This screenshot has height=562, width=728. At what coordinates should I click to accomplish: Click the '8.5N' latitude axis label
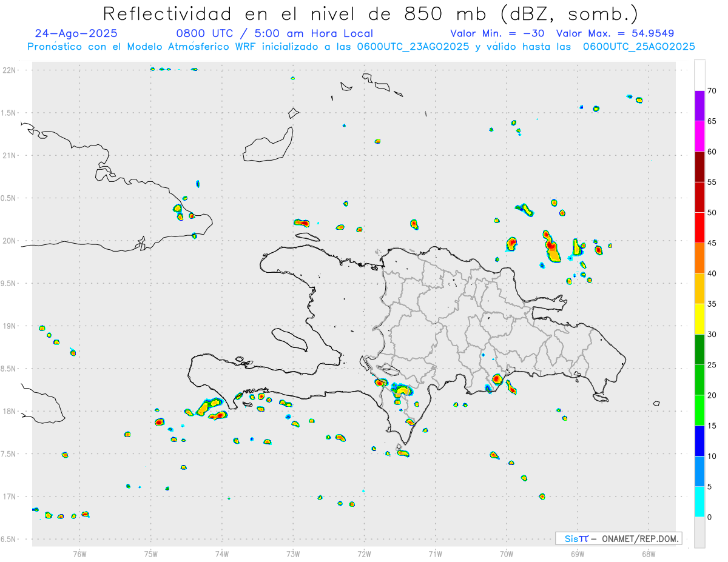(x=9, y=369)
